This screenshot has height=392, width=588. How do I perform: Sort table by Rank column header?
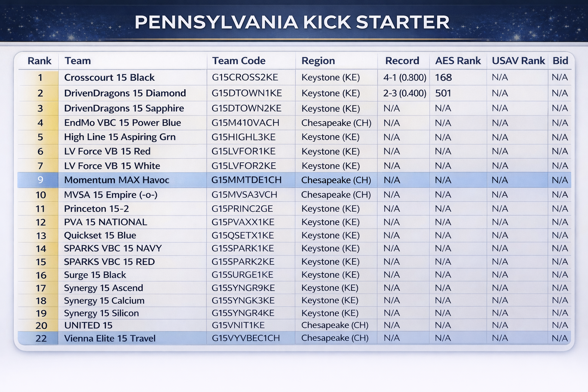point(39,61)
